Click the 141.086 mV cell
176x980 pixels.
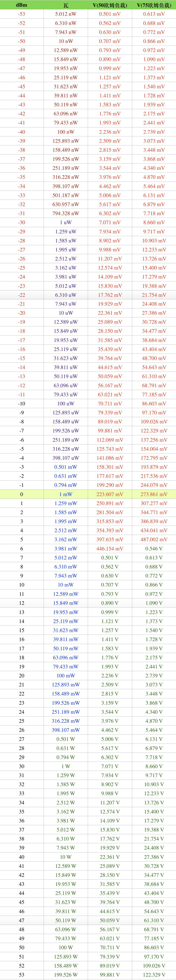pyautogui.click(x=110, y=458)
